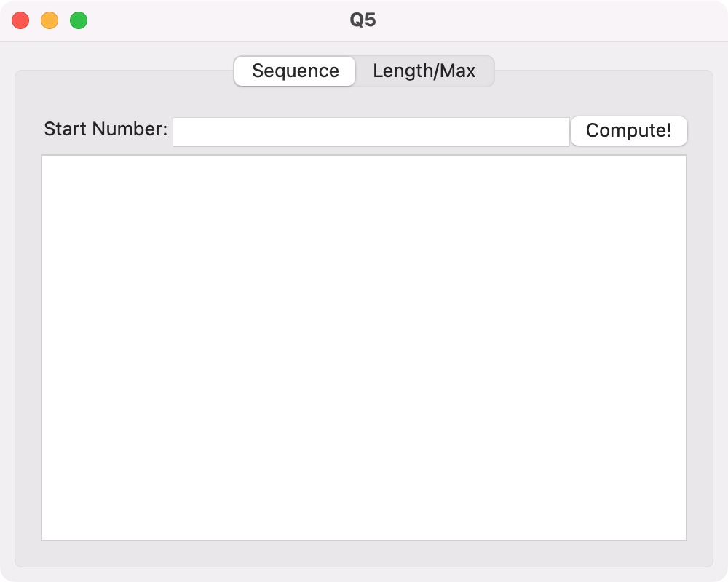Image resolution: width=728 pixels, height=582 pixels.
Task: Click the Start Number label
Action: pyautogui.click(x=106, y=129)
